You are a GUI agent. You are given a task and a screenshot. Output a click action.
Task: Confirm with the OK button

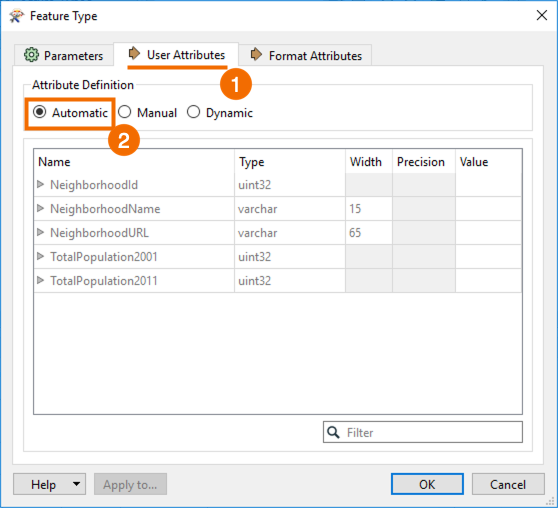[x=427, y=484]
